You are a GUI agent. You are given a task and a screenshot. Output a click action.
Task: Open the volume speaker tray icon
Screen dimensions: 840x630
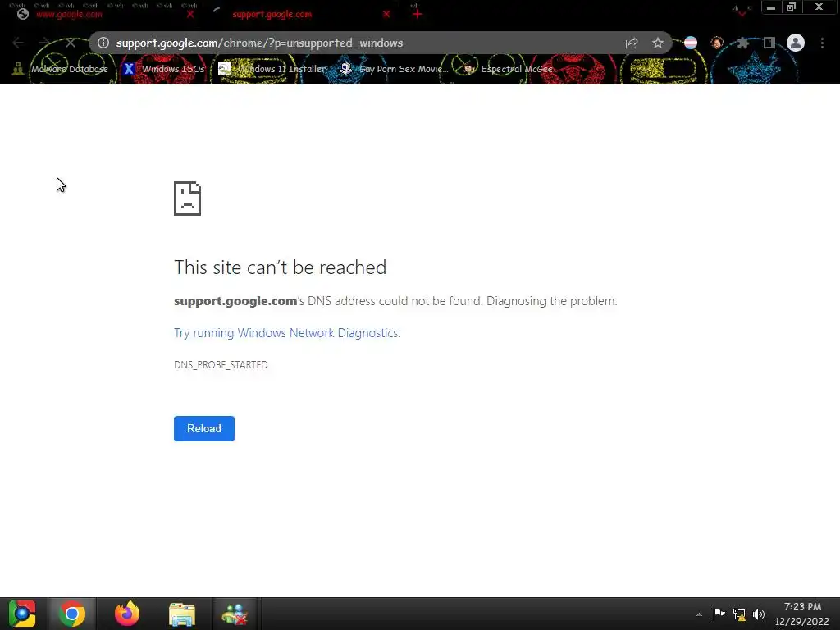pyautogui.click(x=759, y=614)
